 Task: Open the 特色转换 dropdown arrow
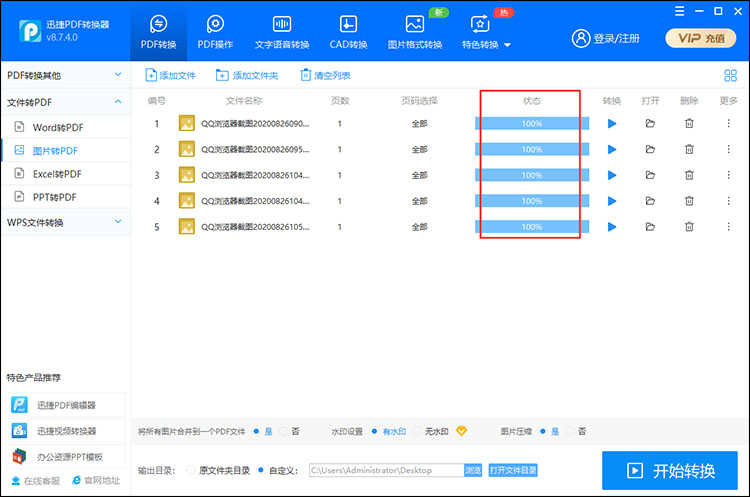(507, 45)
